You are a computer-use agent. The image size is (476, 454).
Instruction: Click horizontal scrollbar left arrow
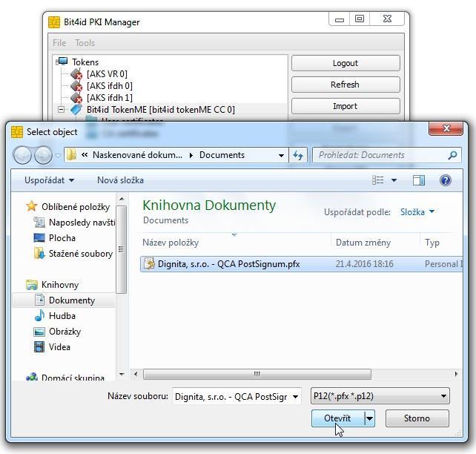136,374
